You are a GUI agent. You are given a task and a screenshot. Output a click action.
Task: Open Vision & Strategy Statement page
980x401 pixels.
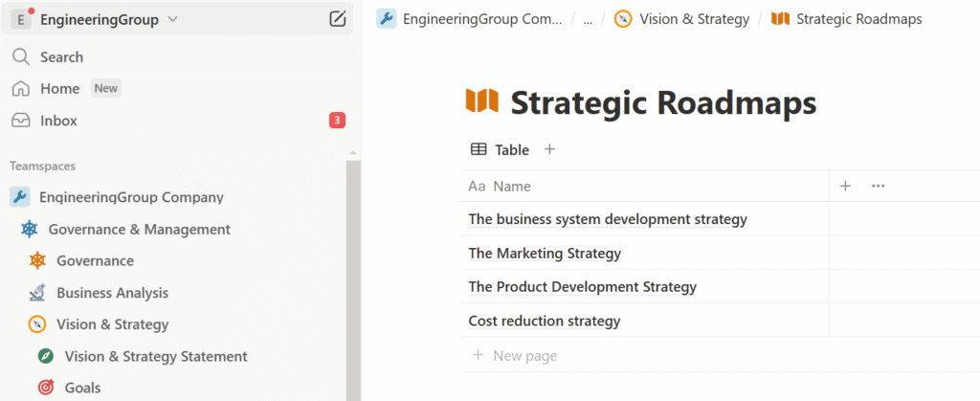tap(155, 356)
